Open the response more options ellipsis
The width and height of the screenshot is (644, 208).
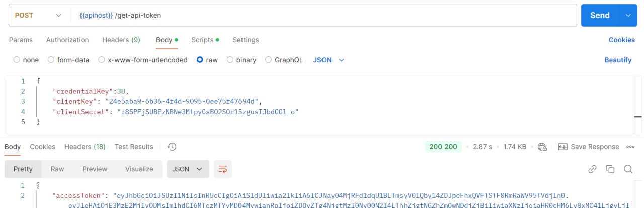pyautogui.click(x=630, y=147)
